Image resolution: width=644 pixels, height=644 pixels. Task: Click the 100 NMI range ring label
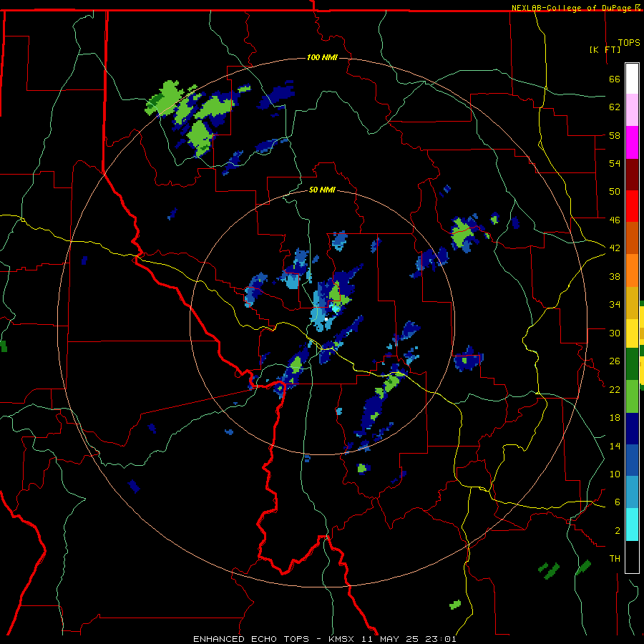tap(322, 57)
